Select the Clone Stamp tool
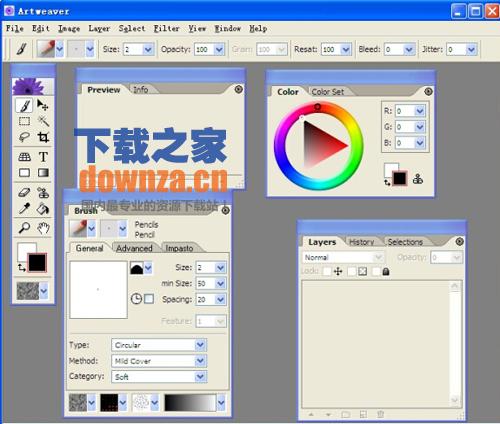 click(43, 193)
